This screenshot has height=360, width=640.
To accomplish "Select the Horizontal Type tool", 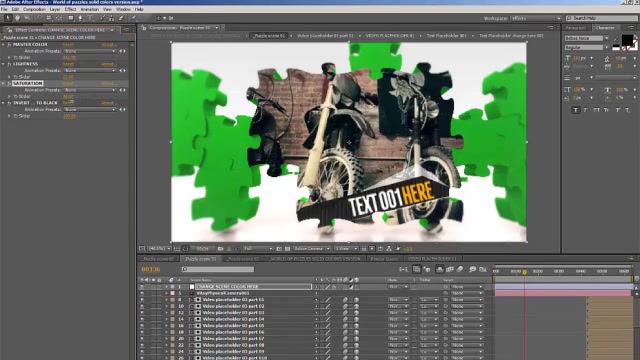I will coord(90,18).
